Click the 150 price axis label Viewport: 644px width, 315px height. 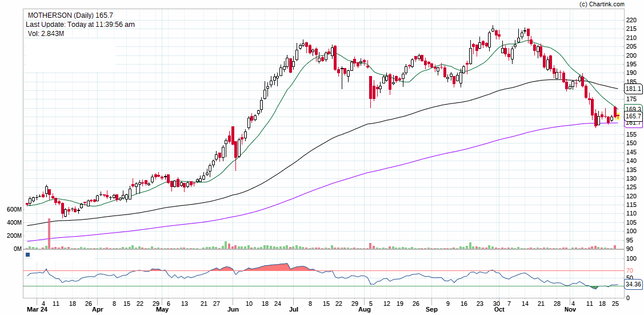click(x=630, y=143)
